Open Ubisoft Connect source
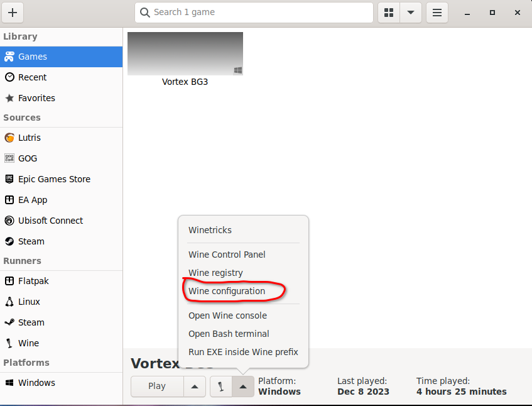 tap(61, 221)
